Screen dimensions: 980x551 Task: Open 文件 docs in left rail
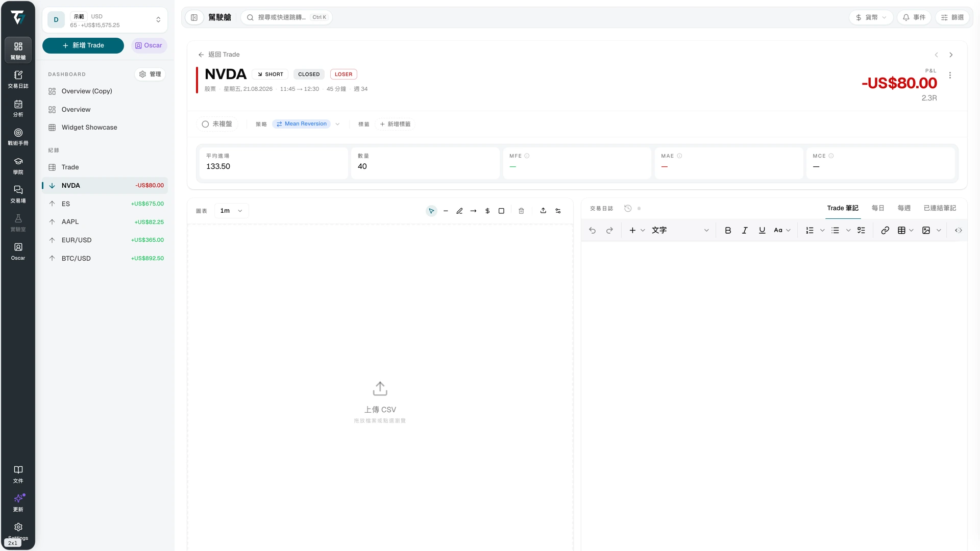(18, 474)
